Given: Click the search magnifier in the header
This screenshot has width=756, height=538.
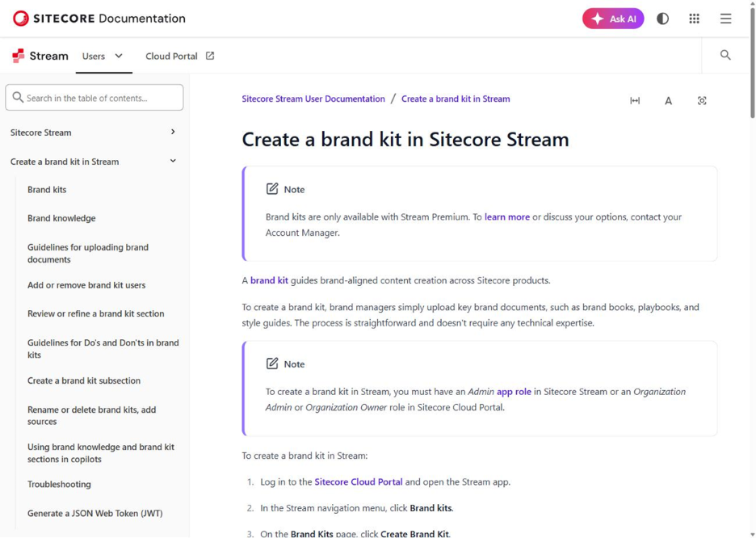Looking at the screenshot, I should pos(725,55).
